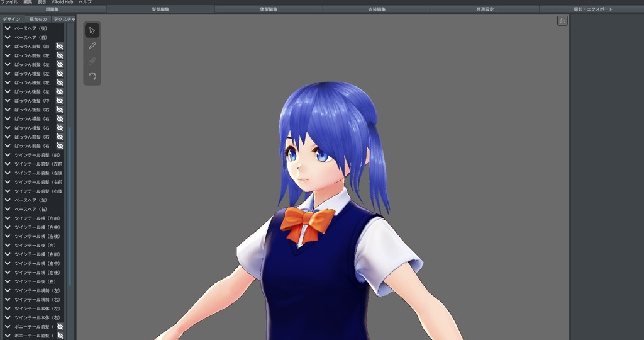
Task: Select the eraser tool in viewport toolbar
Action: (92, 61)
